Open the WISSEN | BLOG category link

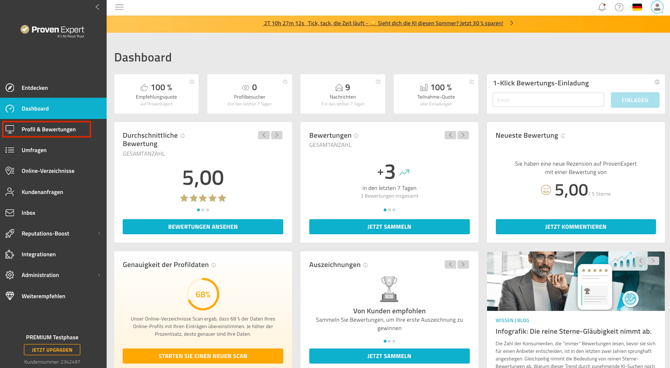click(512, 320)
